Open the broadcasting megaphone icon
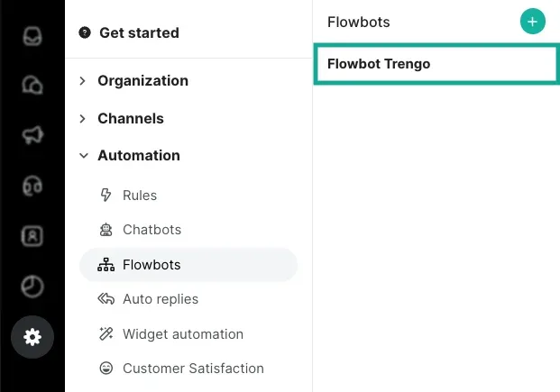The height and width of the screenshot is (392, 560). click(x=32, y=135)
